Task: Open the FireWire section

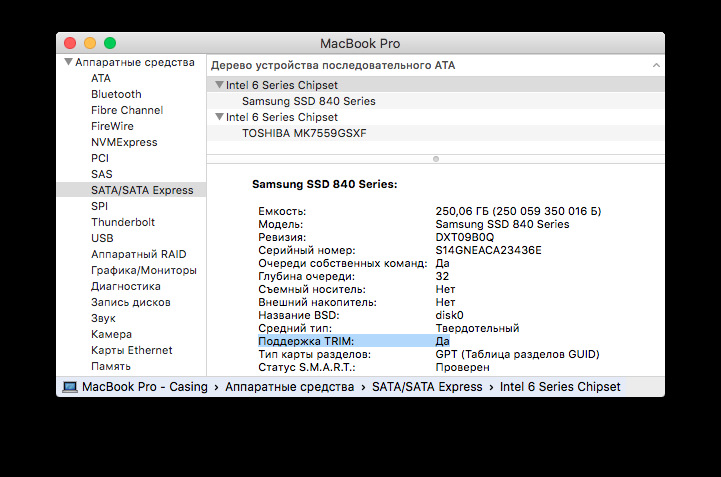Action: (x=112, y=126)
